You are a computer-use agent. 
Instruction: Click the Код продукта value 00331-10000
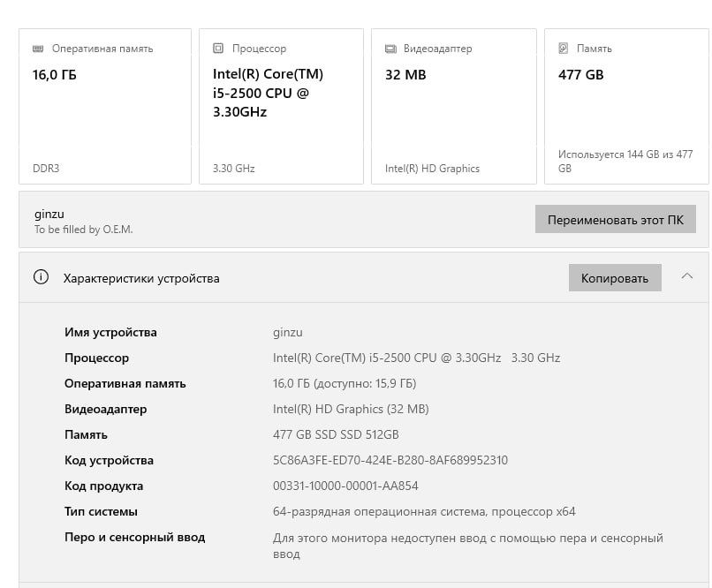(x=345, y=486)
